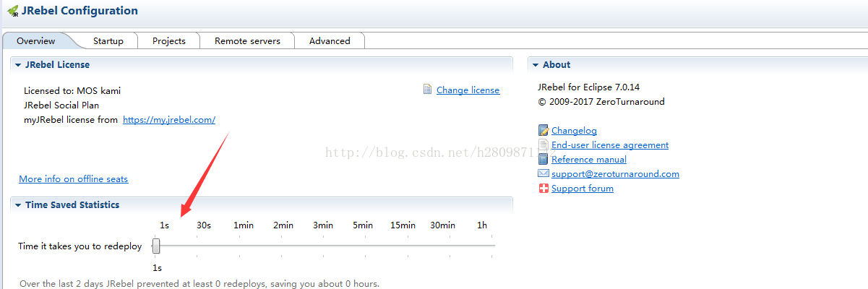This screenshot has height=289, width=868.
Task: Click the 15min label above slider
Action: pyautogui.click(x=403, y=225)
